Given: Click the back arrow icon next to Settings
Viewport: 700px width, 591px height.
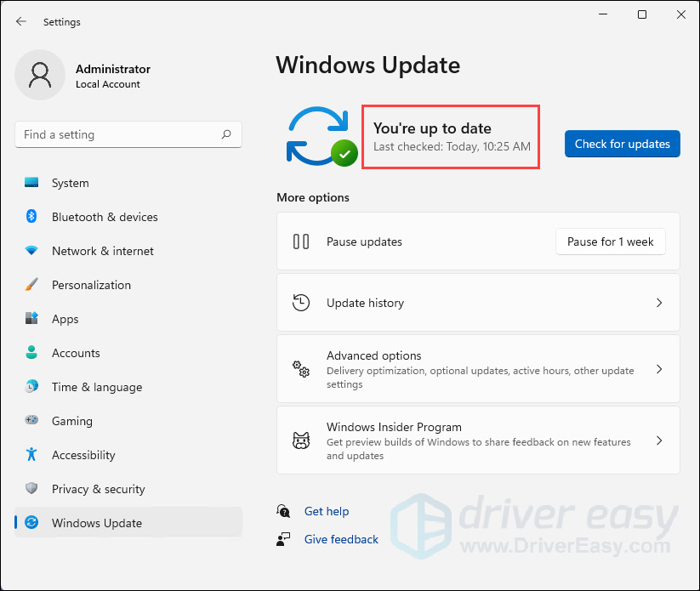Looking at the screenshot, I should point(21,21).
